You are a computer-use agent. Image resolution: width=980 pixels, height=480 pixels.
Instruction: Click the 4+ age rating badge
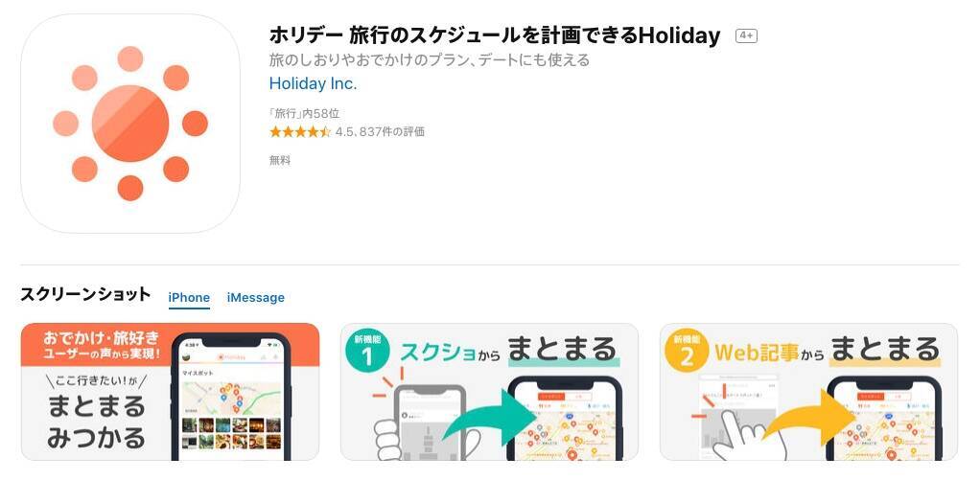[x=746, y=36]
